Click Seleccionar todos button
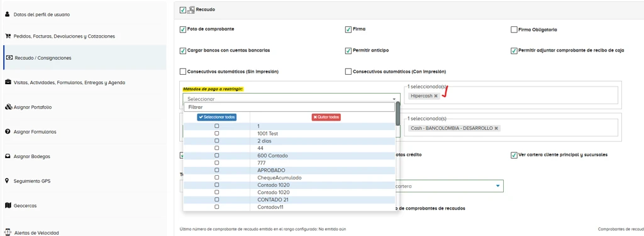The width and height of the screenshot is (644, 236). pos(217,117)
